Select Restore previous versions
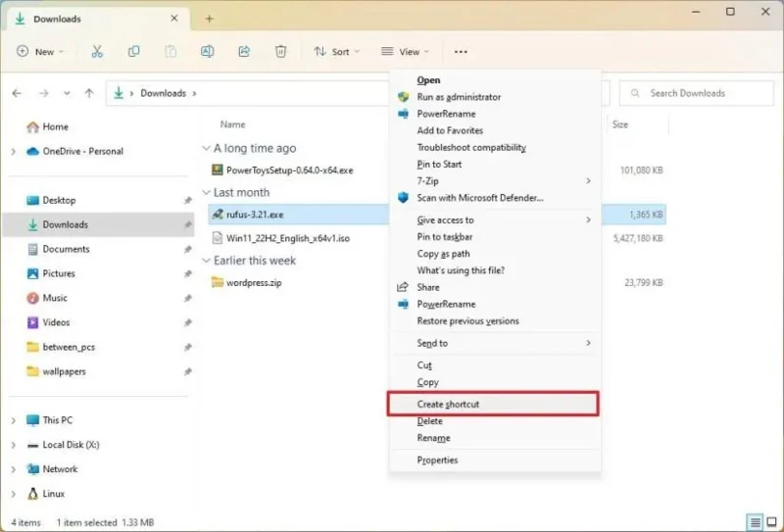This screenshot has height=532, width=784. 494,321
